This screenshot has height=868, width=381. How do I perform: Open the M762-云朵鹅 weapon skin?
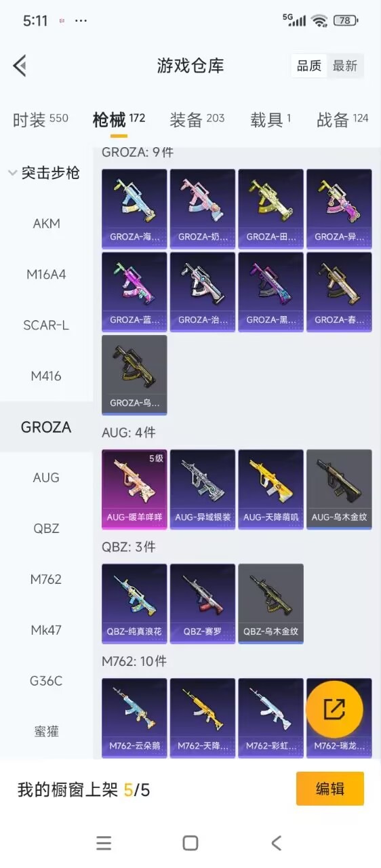(x=134, y=718)
